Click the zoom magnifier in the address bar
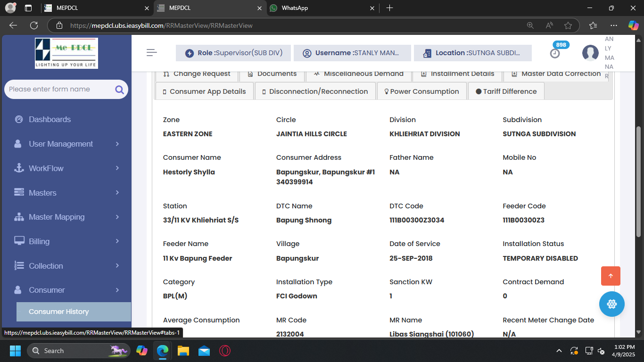The image size is (644, 362). (x=530, y=25)
